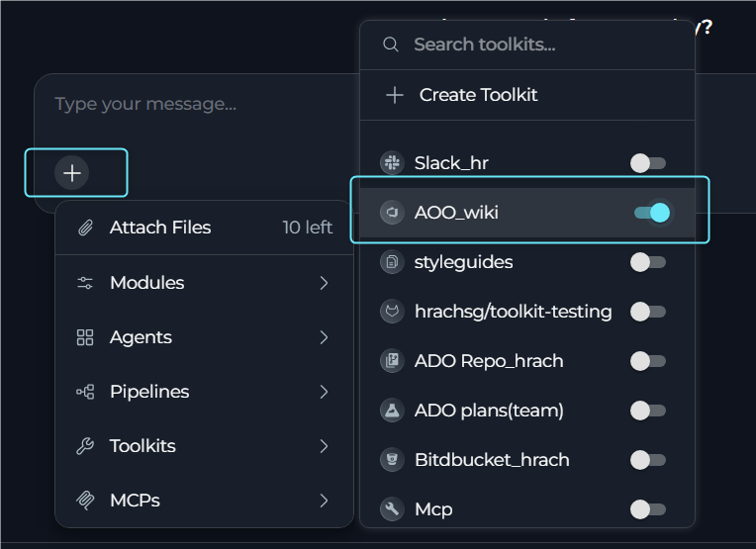Click the plus icon beside Create Toolkit
This screenshot has height=549, width=756.
pos(395,95)
